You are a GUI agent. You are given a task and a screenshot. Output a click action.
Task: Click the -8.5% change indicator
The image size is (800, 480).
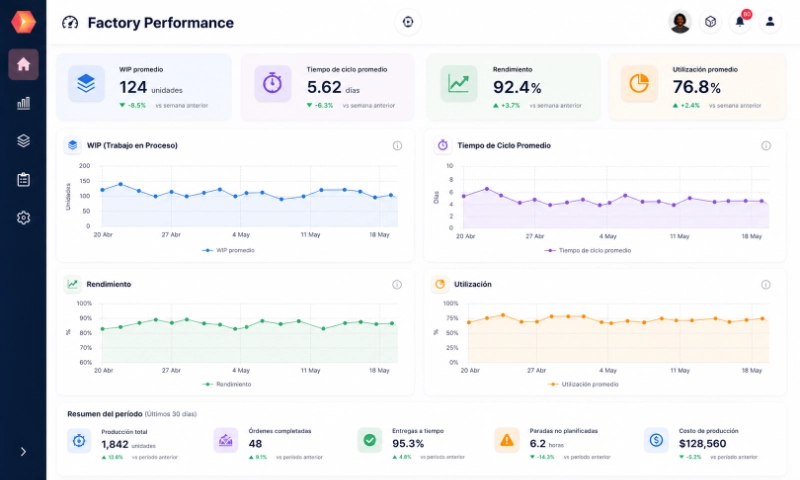coord(133,106)
